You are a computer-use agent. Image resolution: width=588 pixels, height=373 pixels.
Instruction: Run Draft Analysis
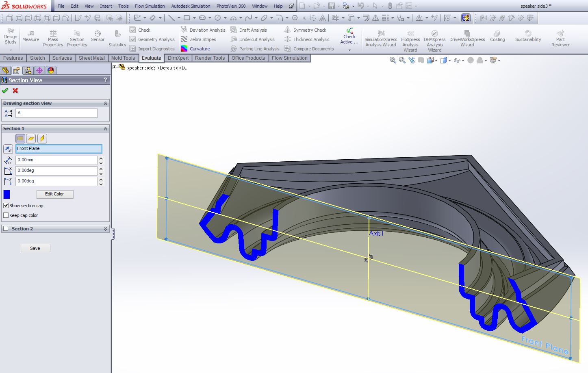click(x=248, y=30)
